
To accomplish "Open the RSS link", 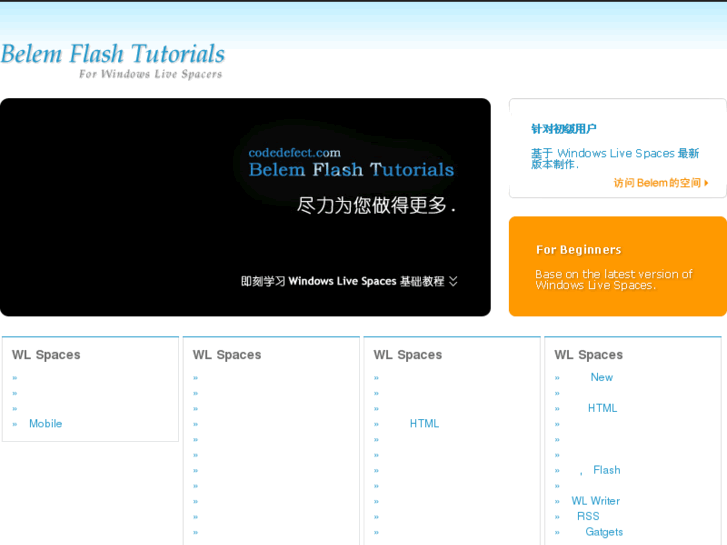I will coord(588,516).
